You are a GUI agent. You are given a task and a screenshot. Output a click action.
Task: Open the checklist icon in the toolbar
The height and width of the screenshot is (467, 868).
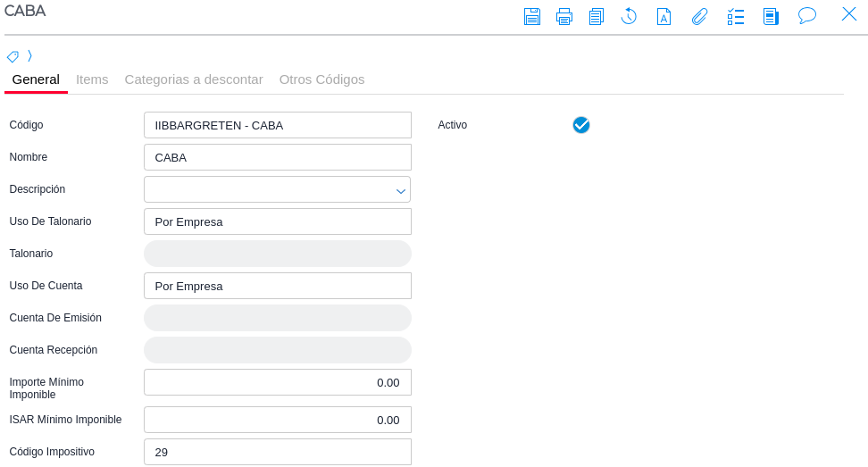(x=736, y=16)
